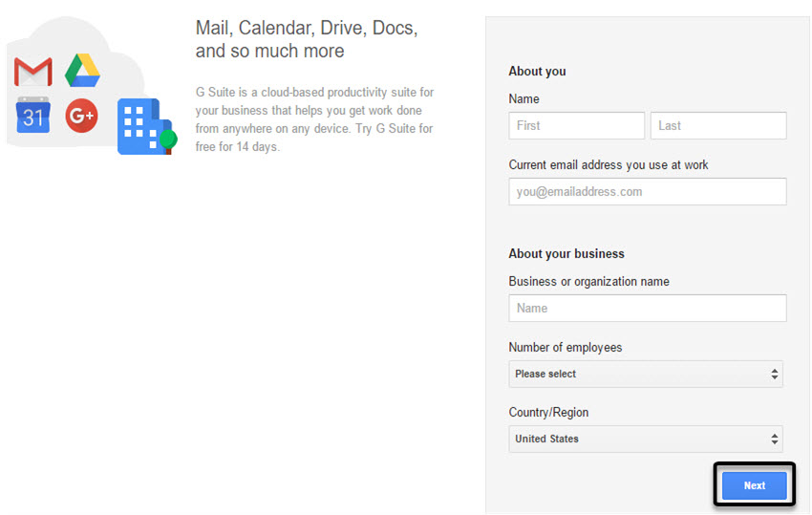Click the 'About you' section heading

coord(537,71)
